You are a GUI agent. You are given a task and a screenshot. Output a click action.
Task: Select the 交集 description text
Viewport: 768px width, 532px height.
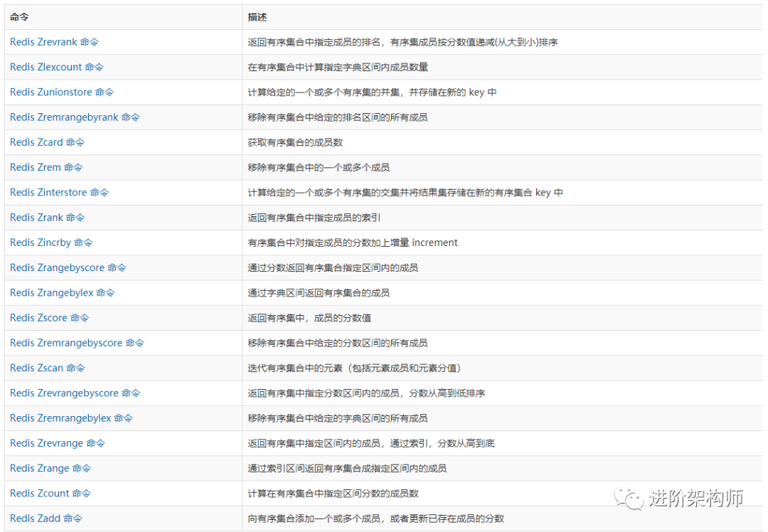point(405,193)
